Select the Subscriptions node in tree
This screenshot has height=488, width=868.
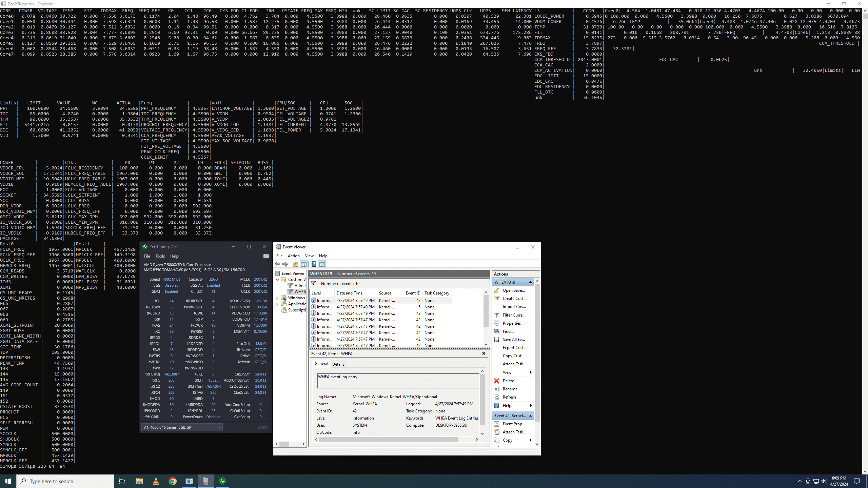[294, 310]
